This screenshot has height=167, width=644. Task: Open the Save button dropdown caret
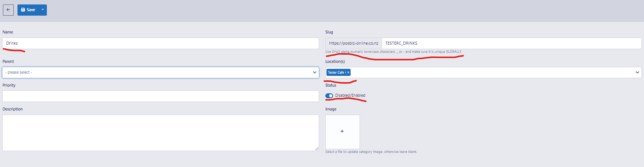(43, 10)
